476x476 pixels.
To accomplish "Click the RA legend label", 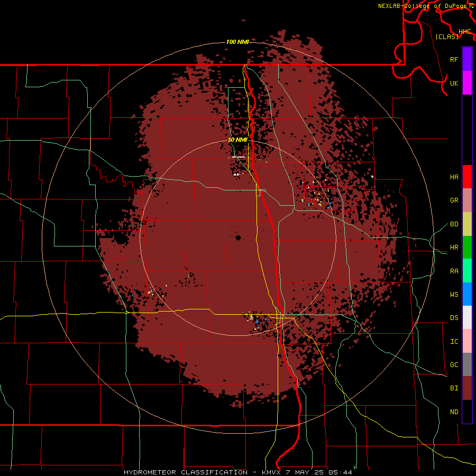I will (454, 271).
